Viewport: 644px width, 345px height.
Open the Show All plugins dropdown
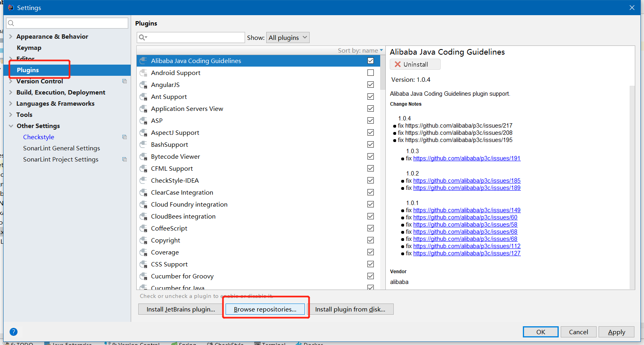click(288, 37)
